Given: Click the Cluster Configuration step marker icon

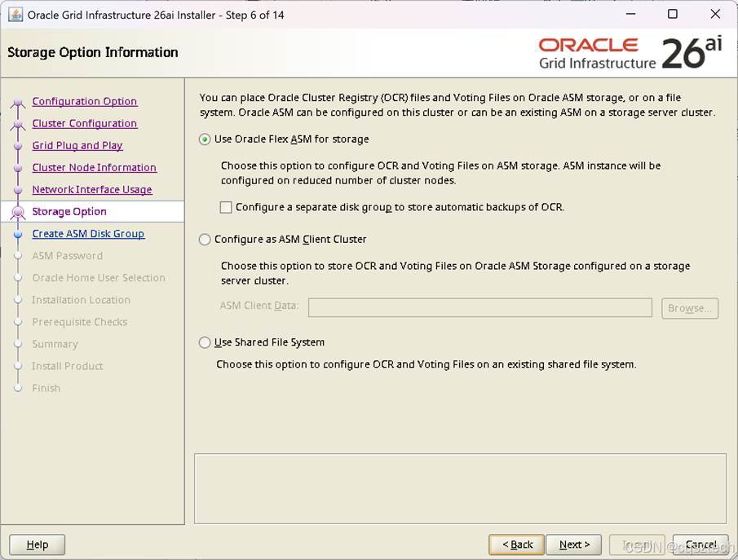Looking at the screenshot, I should point(18,124).
